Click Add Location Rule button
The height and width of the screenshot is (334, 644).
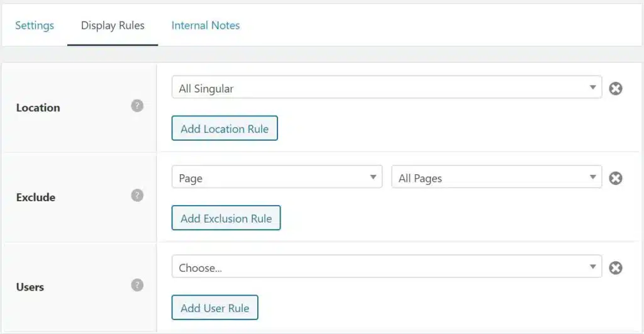(225, 128)
